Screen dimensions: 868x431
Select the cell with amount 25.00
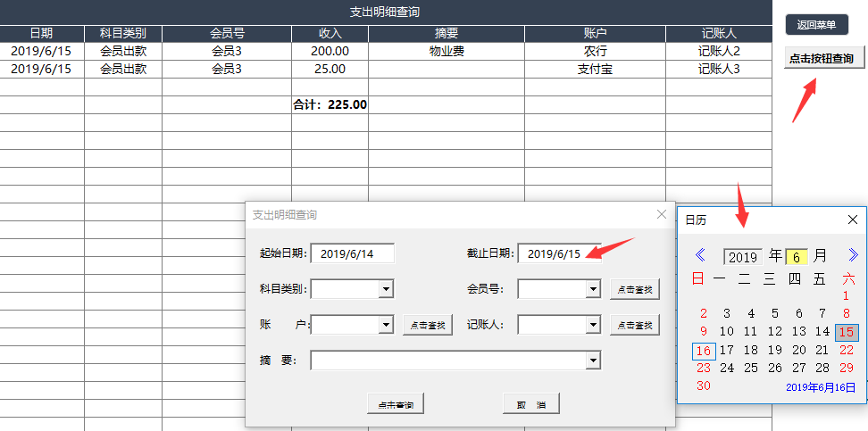coord(330,70)
